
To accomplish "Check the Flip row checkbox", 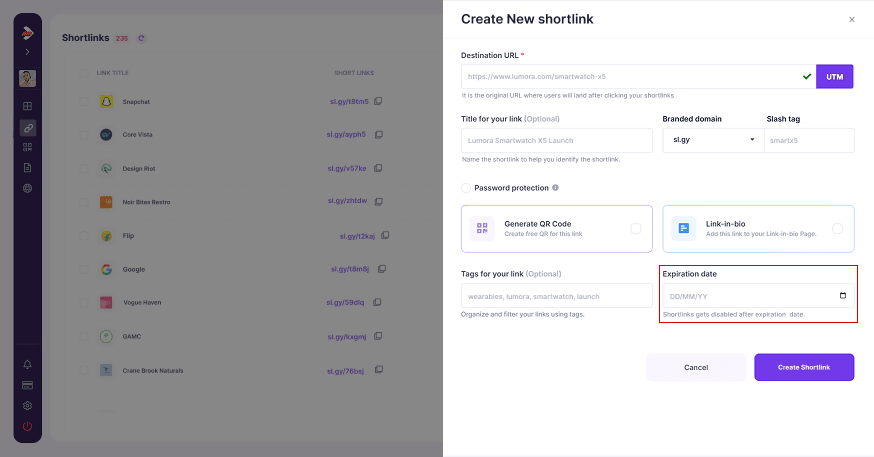I will point(84,236).
